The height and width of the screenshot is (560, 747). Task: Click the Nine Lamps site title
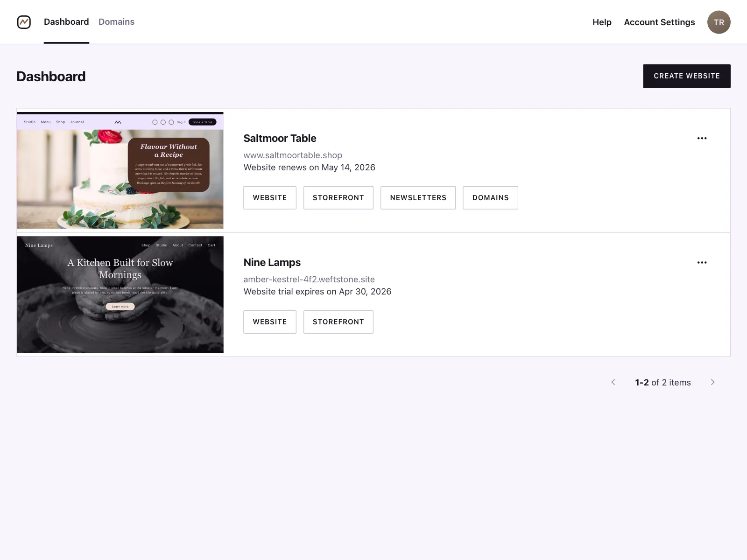272,262
